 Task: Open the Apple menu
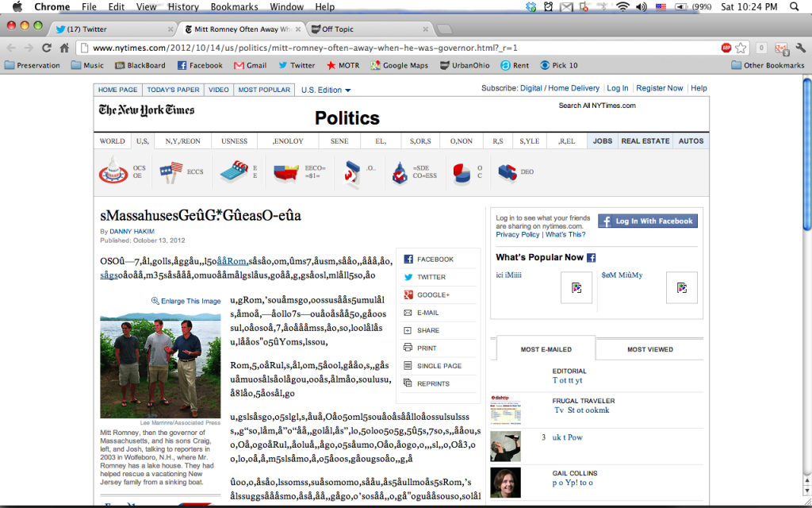point(17,6)
